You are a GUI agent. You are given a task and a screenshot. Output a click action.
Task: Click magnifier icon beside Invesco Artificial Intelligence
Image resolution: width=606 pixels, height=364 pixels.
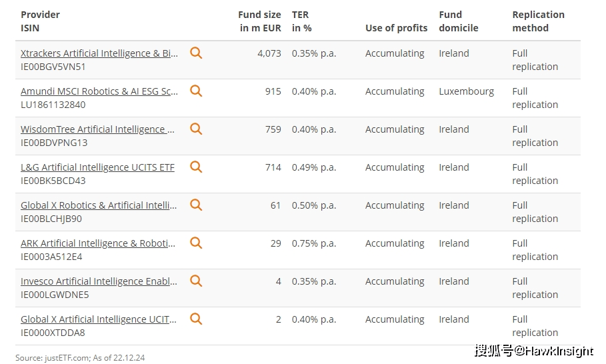tap(196, 281)
